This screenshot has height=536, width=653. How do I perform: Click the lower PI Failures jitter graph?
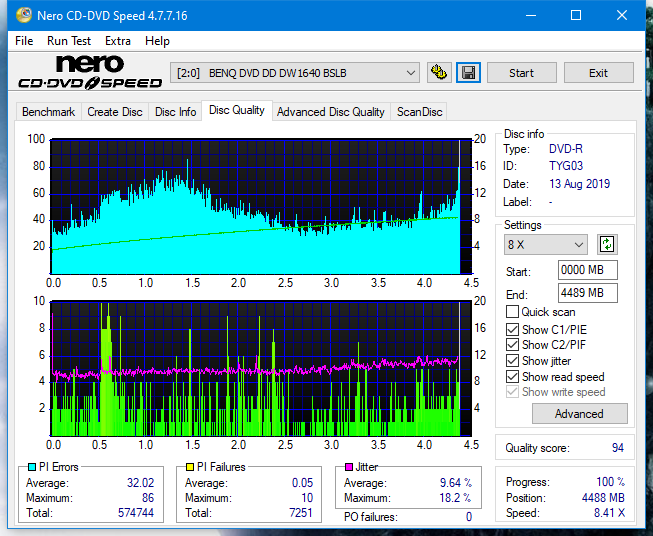coord(261,369)
